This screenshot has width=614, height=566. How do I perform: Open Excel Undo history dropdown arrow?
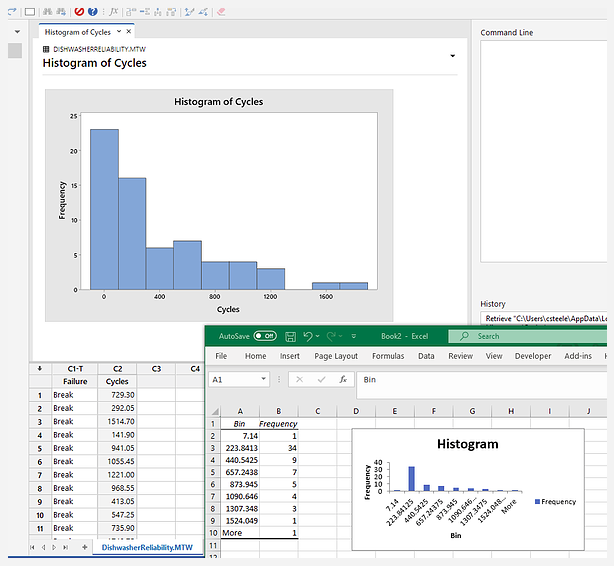[318, 336]
